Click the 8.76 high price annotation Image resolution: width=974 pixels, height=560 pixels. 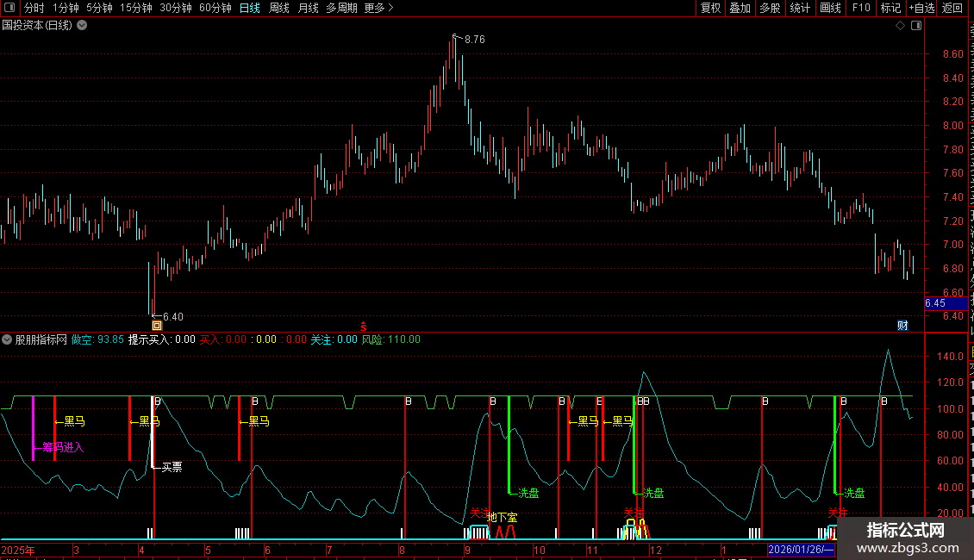tap(475, 39)
